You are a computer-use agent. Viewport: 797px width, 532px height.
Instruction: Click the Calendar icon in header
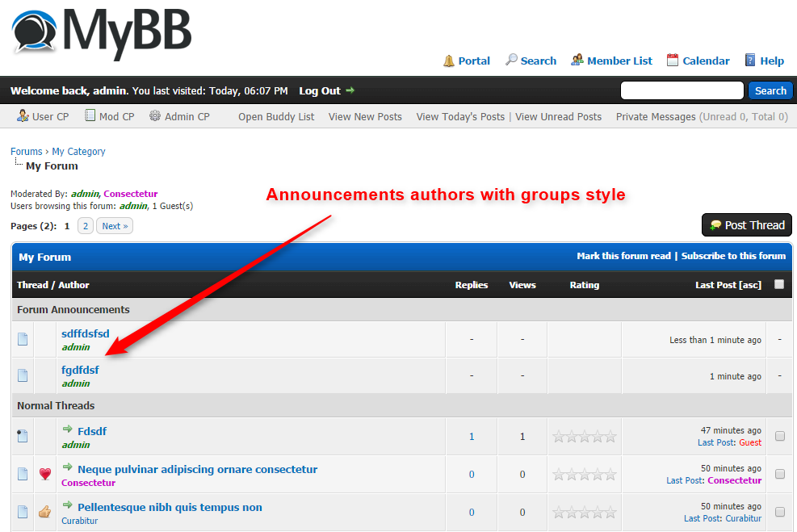coord(673,61)
